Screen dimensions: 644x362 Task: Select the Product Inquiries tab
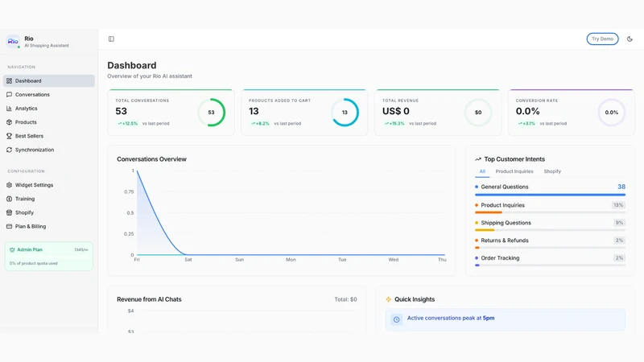click(514, 171)
